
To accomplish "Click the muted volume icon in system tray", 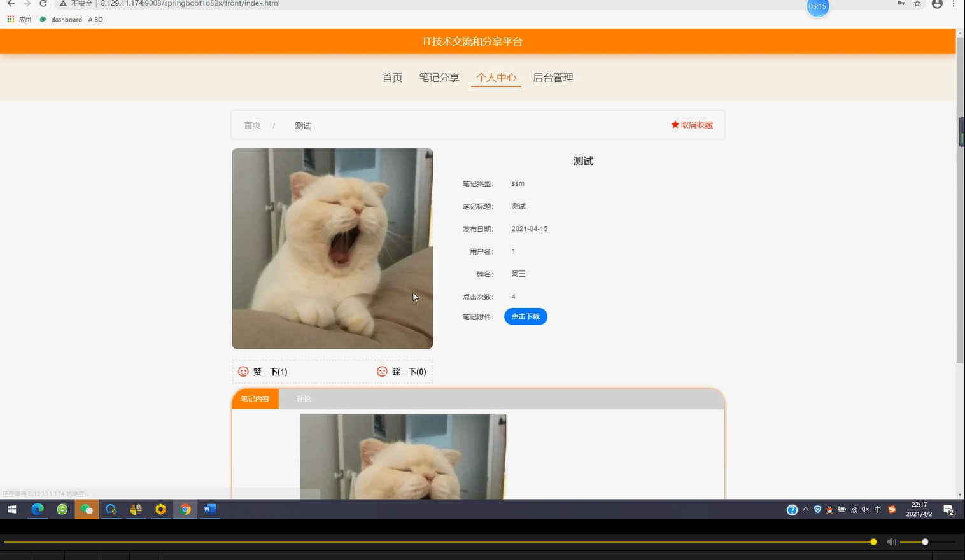I will tap(865, 509).
